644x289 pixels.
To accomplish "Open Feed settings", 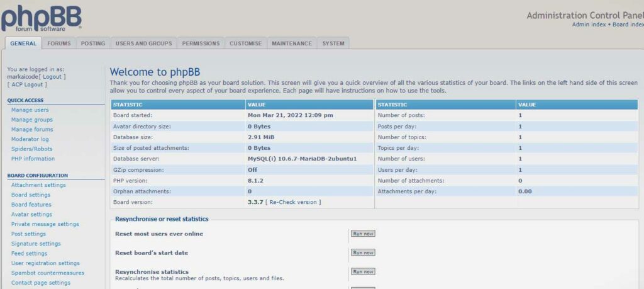I will coord(29,254).
